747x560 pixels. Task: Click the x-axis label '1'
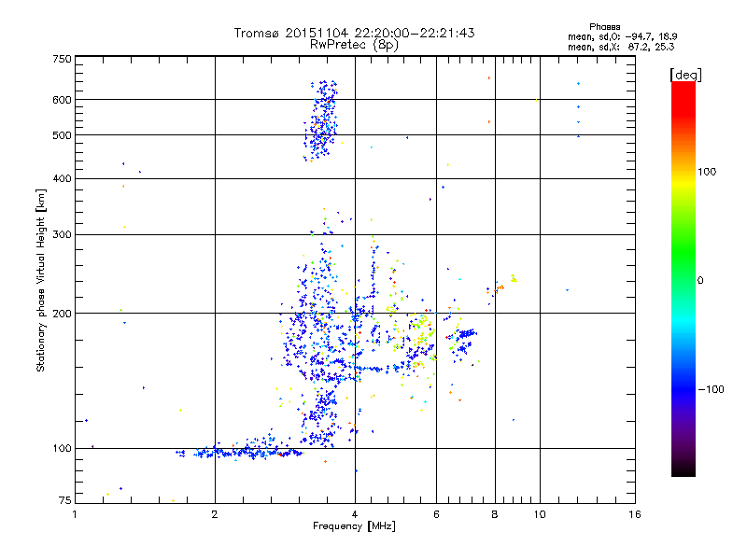tap(75, 514)
